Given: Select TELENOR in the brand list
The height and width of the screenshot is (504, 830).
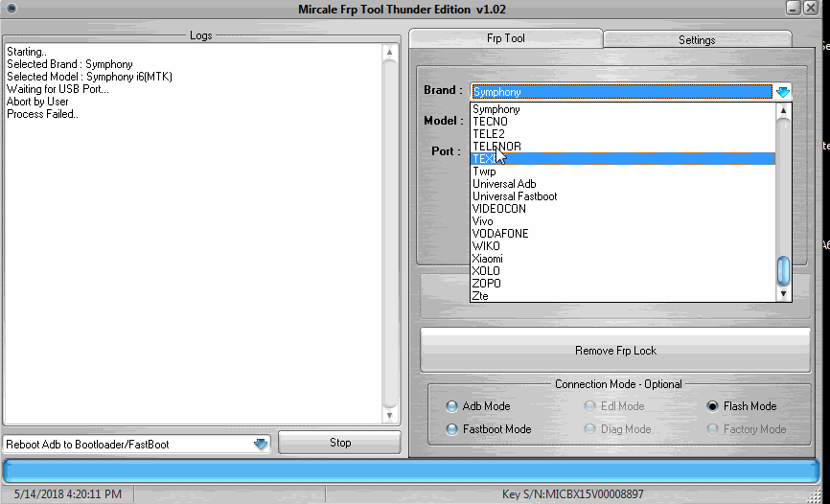Looking at the screenshot, I should [623, 146].
